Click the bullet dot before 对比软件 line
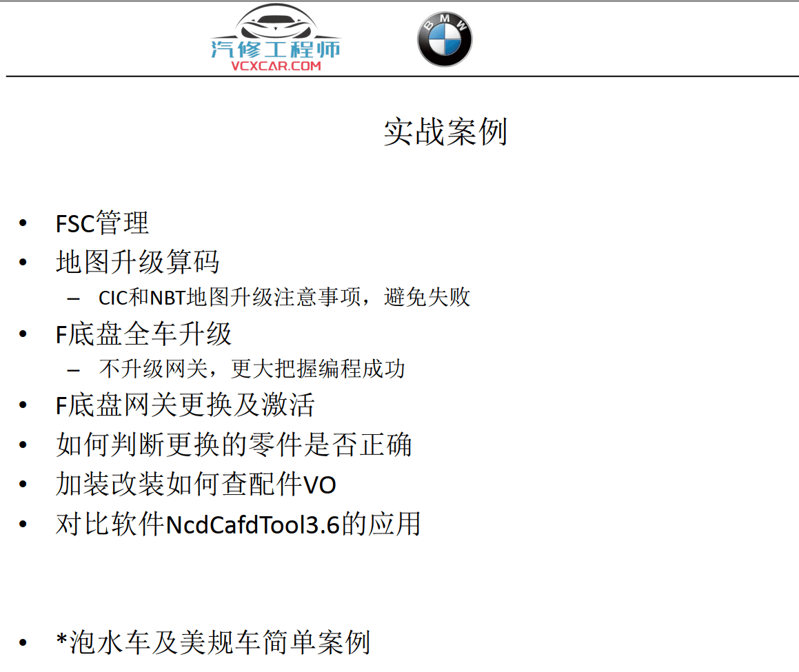This screenshot has width=799, height=672. tap(24, 525)
